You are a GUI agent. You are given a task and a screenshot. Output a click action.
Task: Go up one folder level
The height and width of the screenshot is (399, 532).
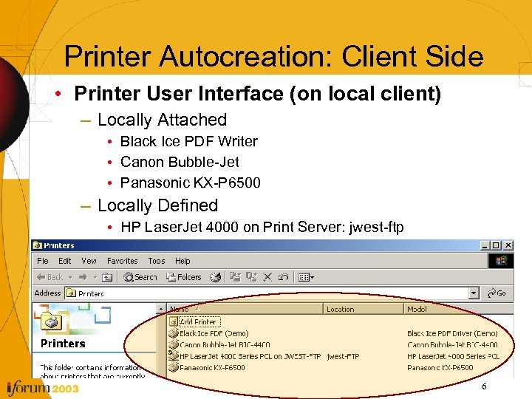tap(107, 277)
